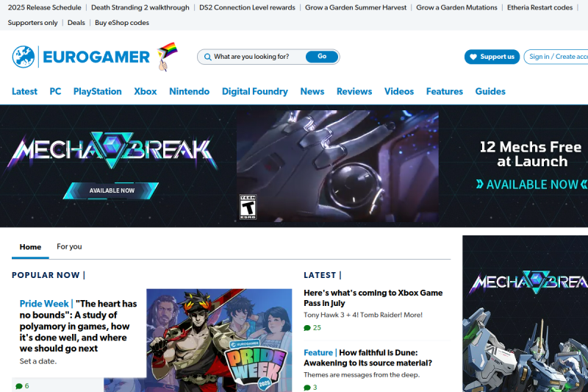This screenshot has height=392, width=588.
Task: Click the EUROGAMER wordmark
Action: pos(96,57)
